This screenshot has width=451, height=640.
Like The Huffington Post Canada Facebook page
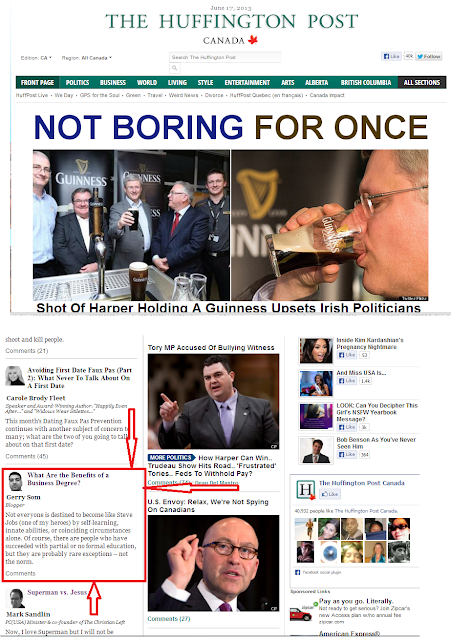click(x=330, y=494)
